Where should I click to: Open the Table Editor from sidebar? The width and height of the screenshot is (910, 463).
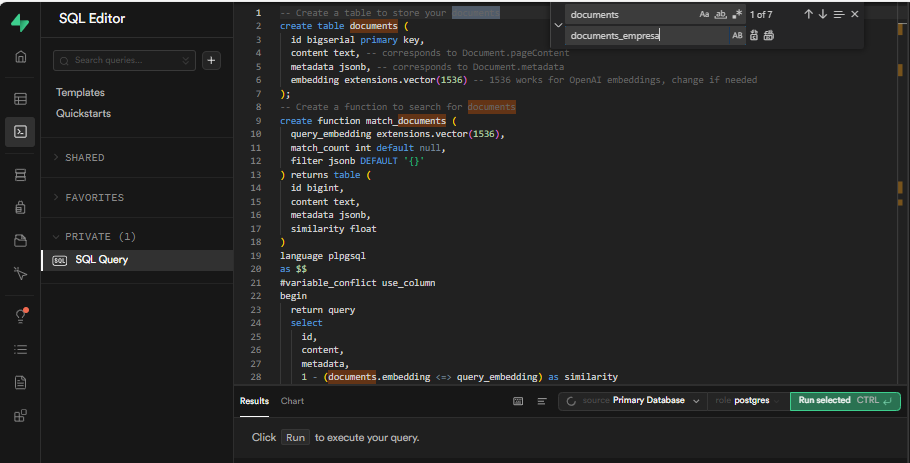coord(20,99)
